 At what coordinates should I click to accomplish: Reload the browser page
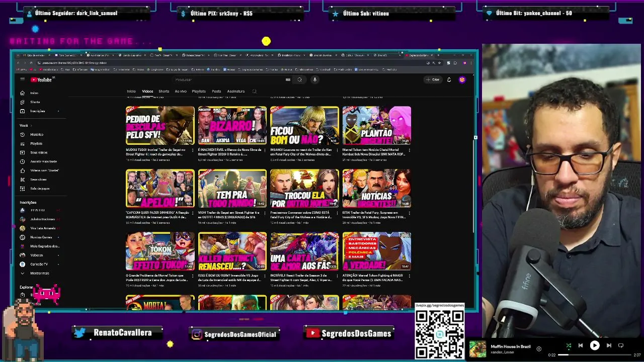pos(31,63)
